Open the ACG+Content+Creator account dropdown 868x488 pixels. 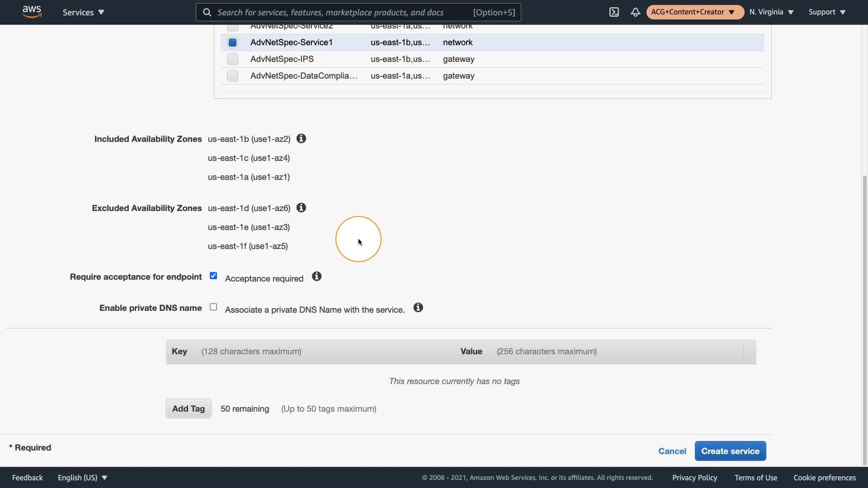(694, 12)
